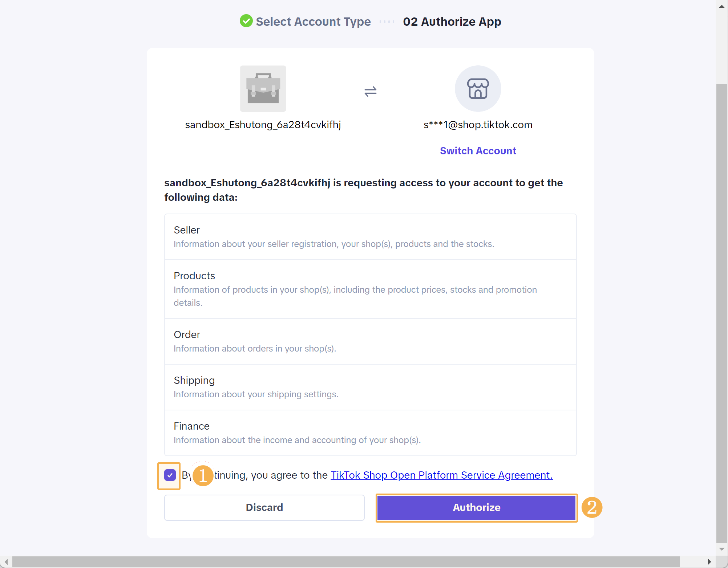Image resolution: width=728 pixels, height=568 pixels.
Task: Click the scroll left arrow
Action: coord(6,562)
